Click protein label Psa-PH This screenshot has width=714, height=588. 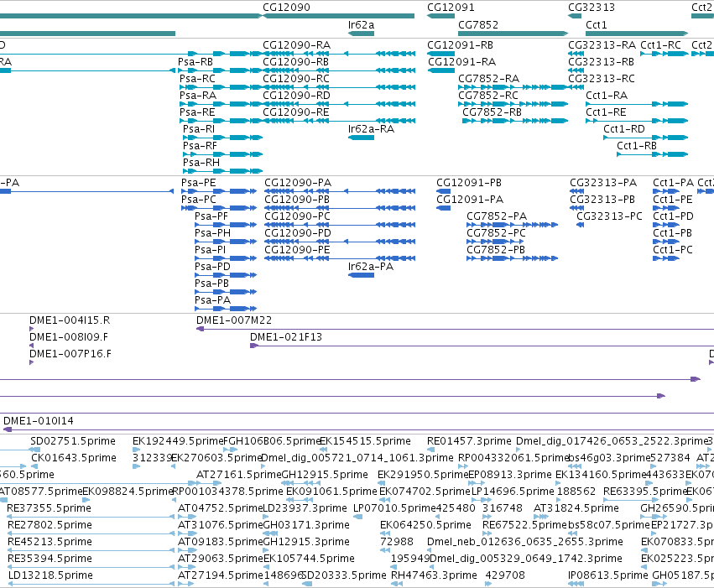[x=212, y=233]
